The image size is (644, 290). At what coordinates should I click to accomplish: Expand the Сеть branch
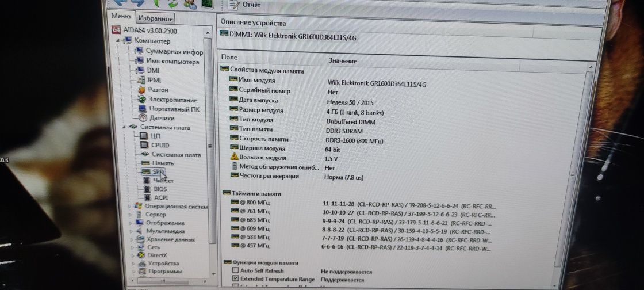tap(133, 247)
